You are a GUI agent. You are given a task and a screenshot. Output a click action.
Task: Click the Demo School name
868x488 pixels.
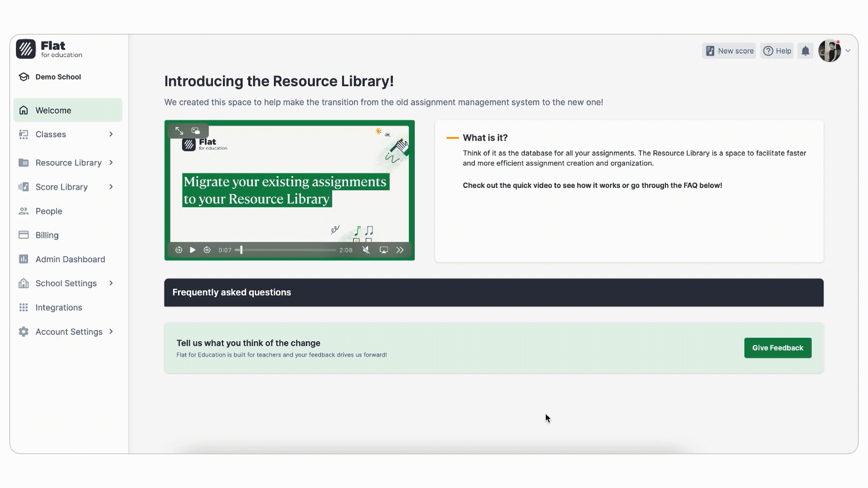click(58, 77)
